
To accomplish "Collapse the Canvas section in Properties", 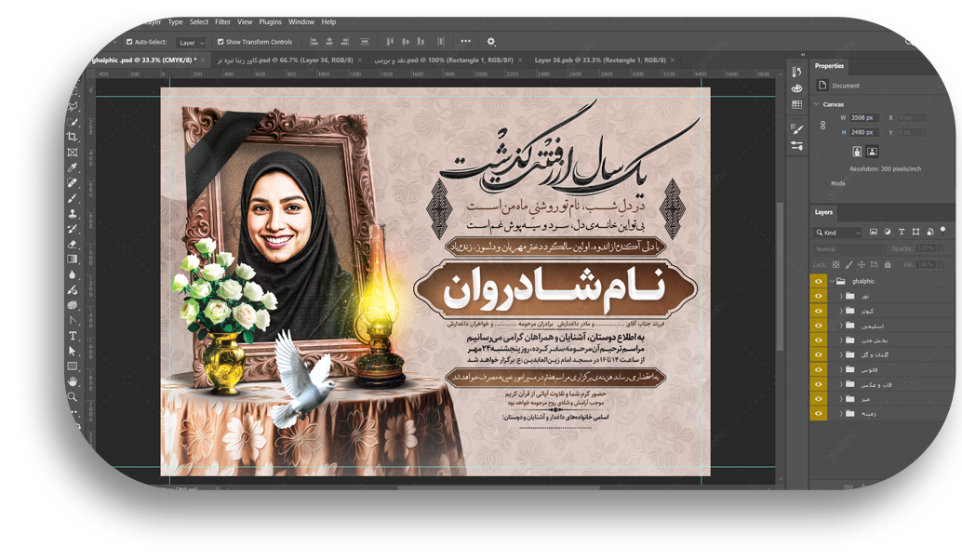I will click(816, 104).
